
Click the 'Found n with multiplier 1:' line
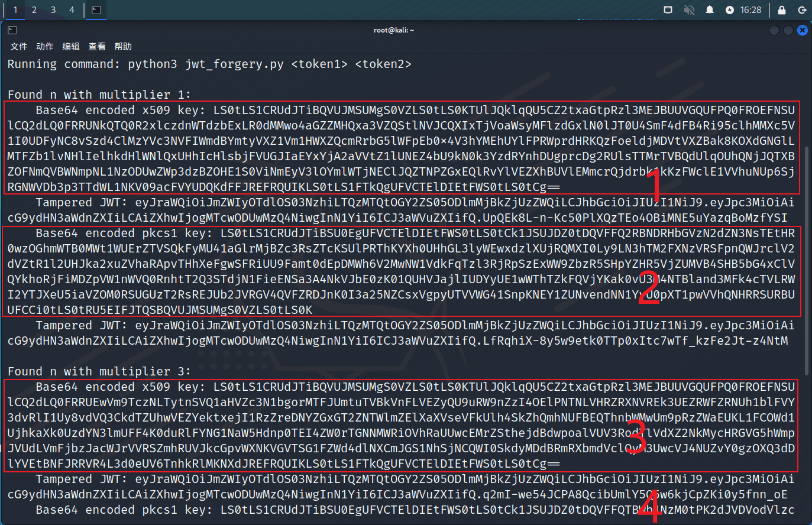coord(99,95)
